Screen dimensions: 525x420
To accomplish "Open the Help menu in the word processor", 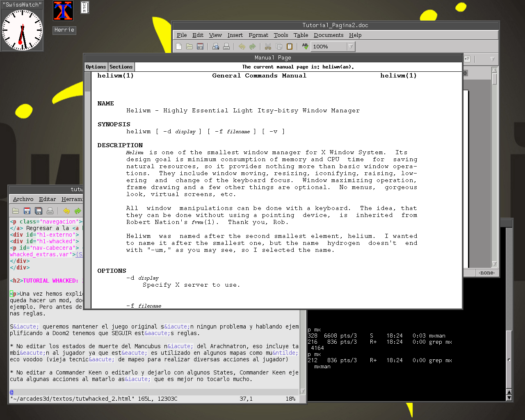I will pos(355,35).
